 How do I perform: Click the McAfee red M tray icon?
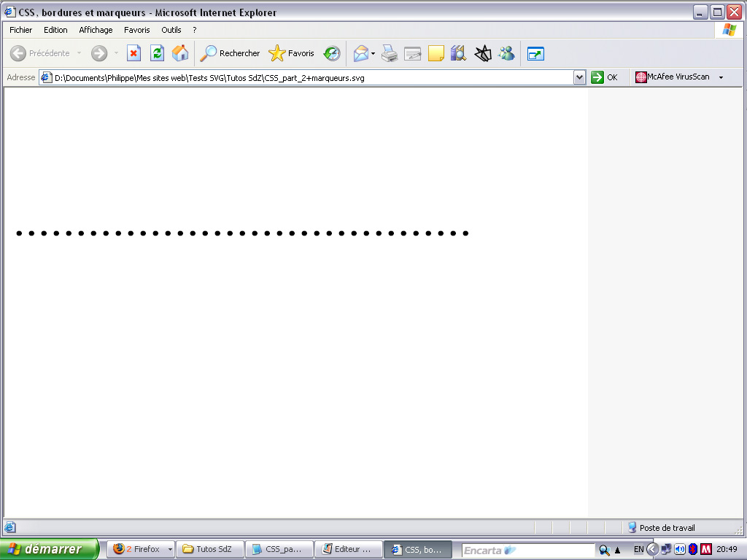point(706,550)
